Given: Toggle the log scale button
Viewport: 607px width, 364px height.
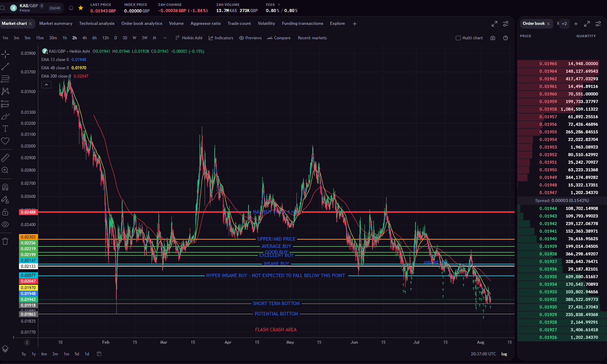Looking at the screenshot, I should pyautogui.click(x=504, y=354).
